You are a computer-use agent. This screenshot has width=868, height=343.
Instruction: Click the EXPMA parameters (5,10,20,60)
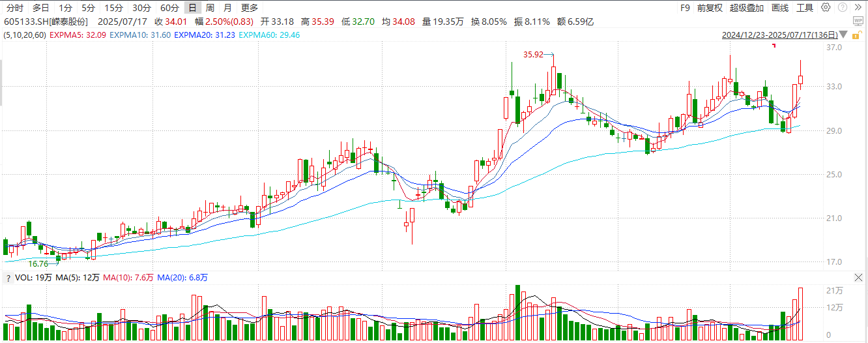23,35
